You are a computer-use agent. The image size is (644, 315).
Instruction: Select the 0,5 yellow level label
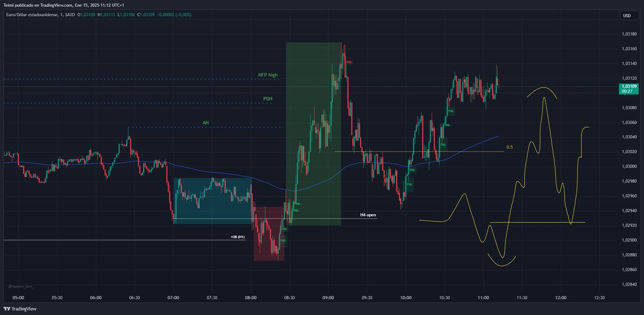pos(509,147)
